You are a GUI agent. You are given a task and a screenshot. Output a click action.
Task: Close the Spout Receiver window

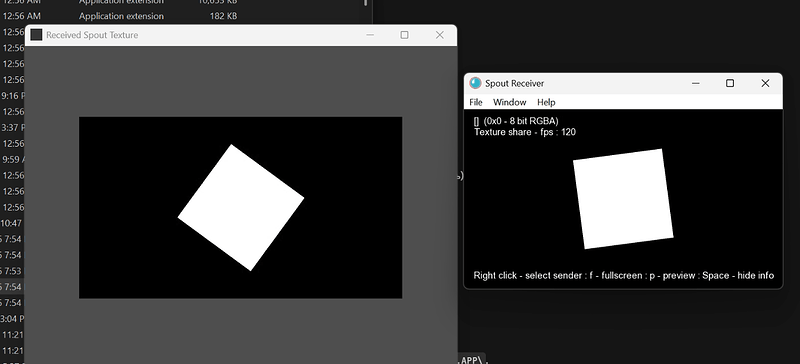(x=765, y=83)
